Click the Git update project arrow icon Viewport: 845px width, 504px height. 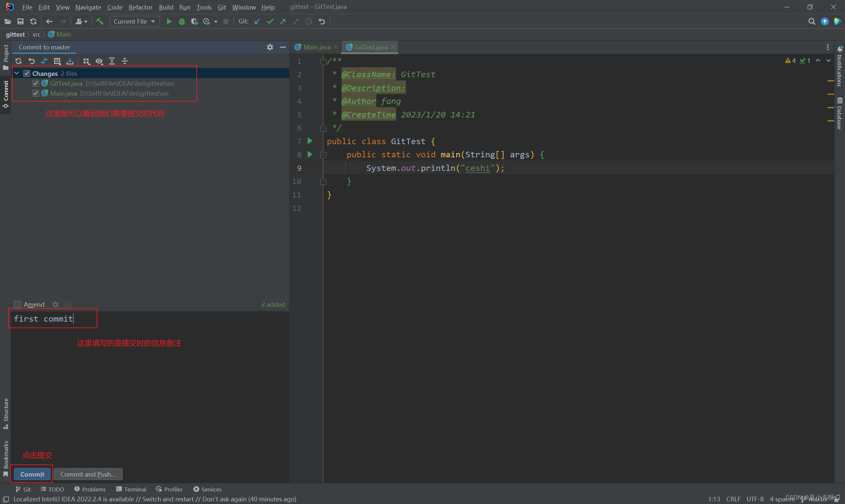click(x=257, y=21)
